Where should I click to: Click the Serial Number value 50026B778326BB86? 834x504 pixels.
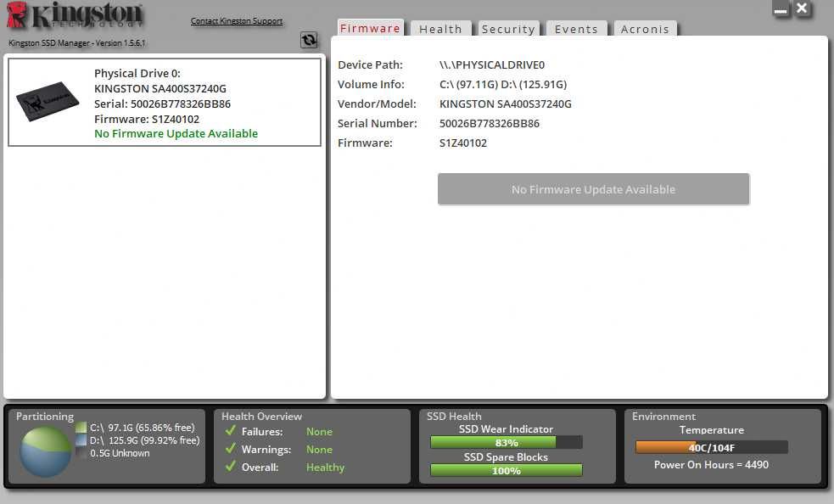pos(490,124)
